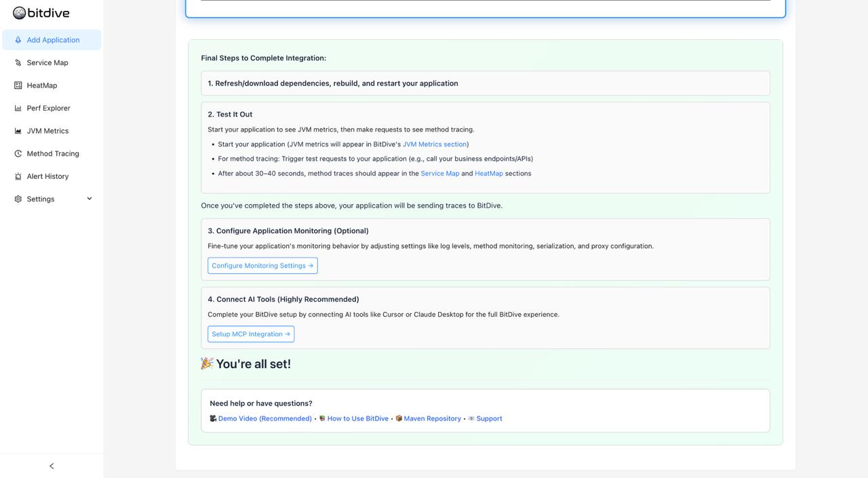
Task: Click Configure Monitoring Settings button
Action: [x=262, y=266]
